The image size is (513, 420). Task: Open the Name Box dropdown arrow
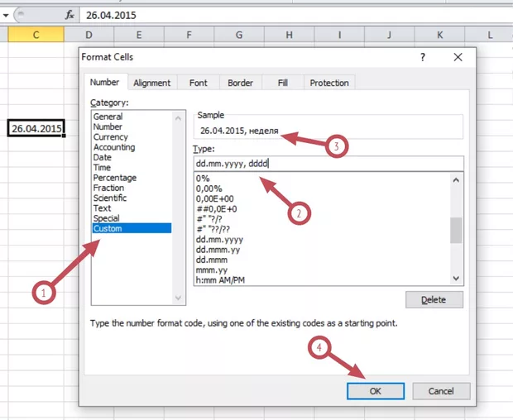[x=6, y=16]
